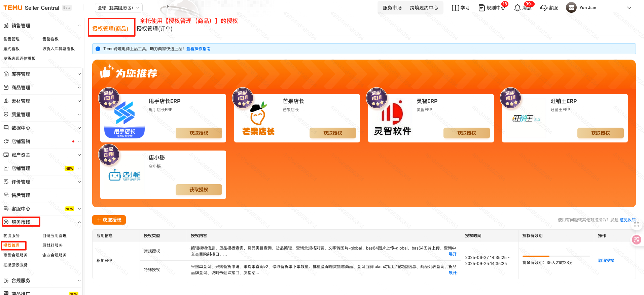
Task: Click the 服务市场 sidebar icon
Action: tap(6, 222)
